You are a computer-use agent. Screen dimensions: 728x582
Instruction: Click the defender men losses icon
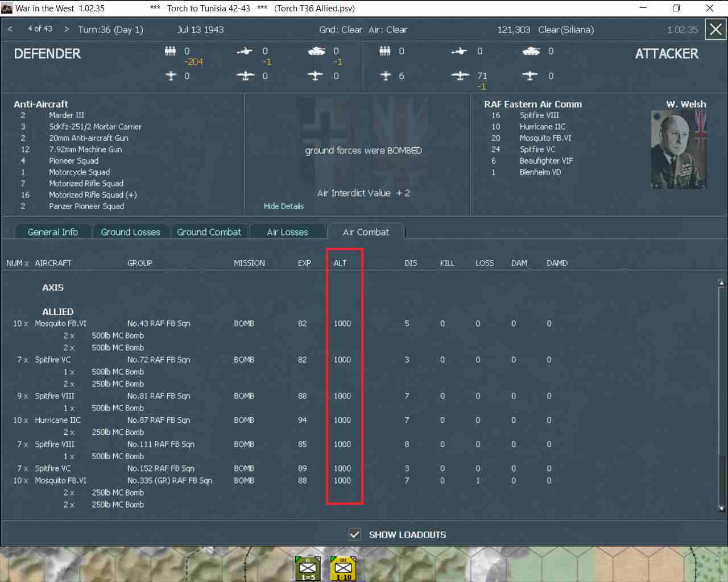tap(170, 51)
